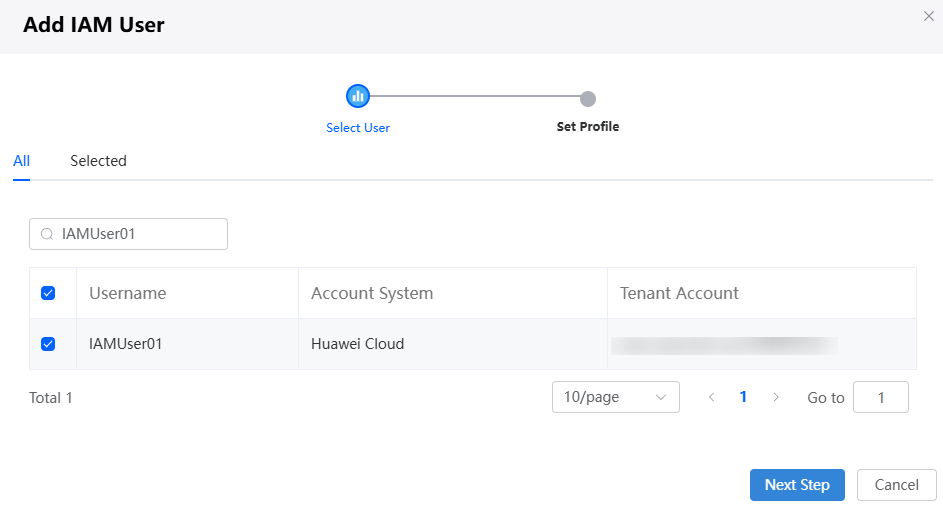Uncheck the IAMUser01 row checkbox
This screenshot has height=508, width=943.
[48, 344]
